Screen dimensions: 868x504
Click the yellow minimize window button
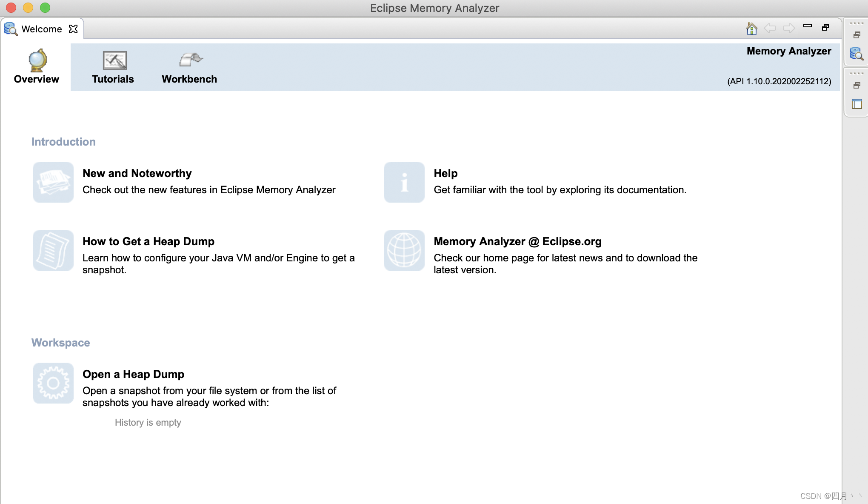point(28,8)
